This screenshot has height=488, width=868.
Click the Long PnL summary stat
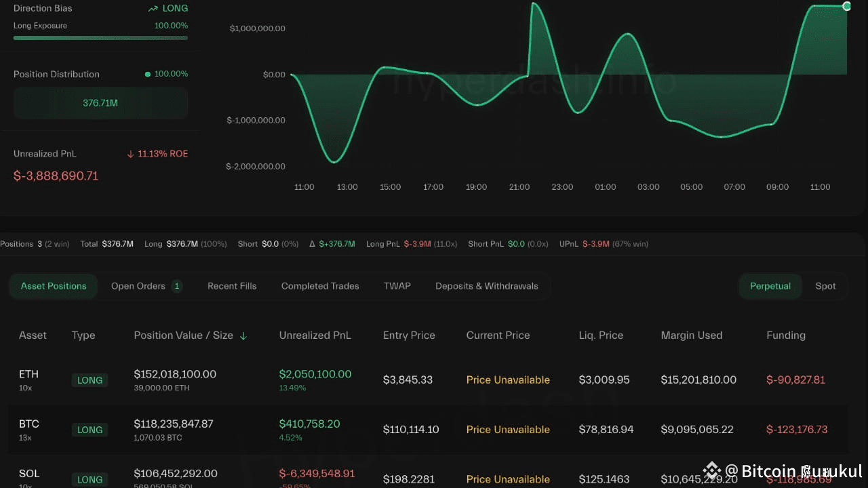pyautogui.click(x=412, y=243)
